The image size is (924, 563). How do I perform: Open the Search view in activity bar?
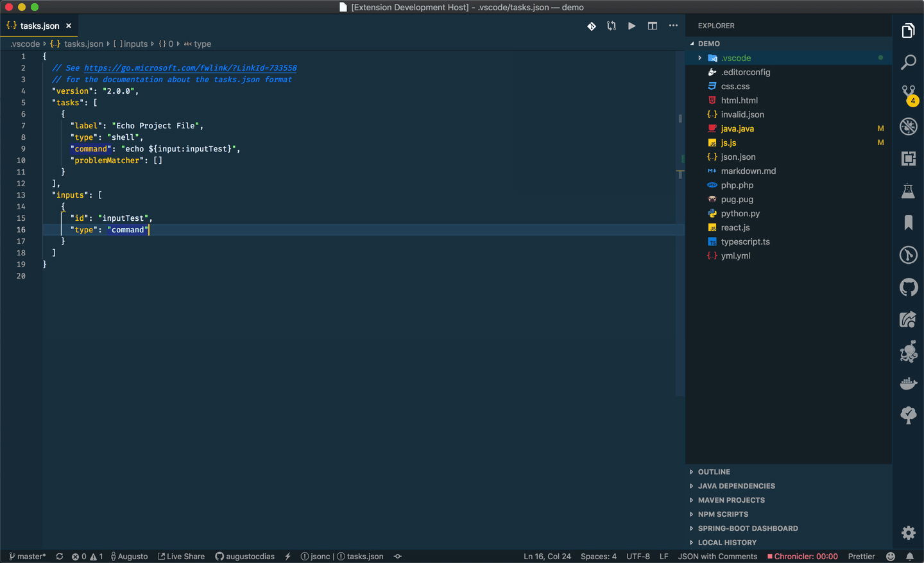click(908, 62)
